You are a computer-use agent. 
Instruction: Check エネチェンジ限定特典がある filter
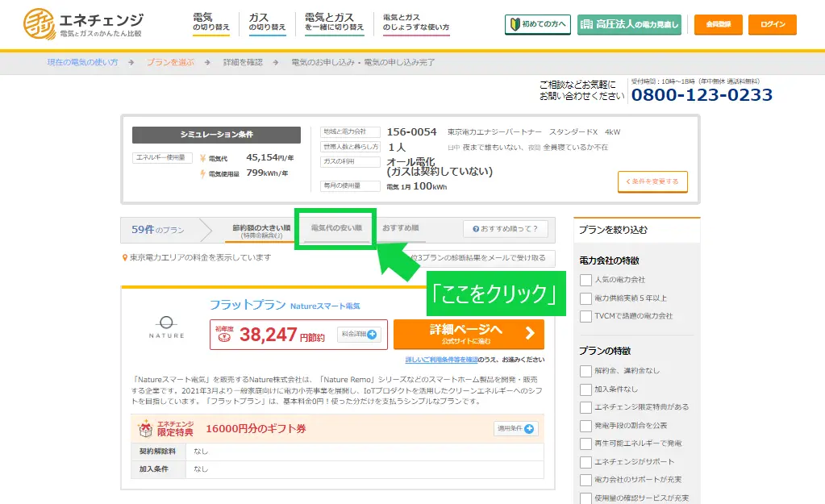[585, 407]
